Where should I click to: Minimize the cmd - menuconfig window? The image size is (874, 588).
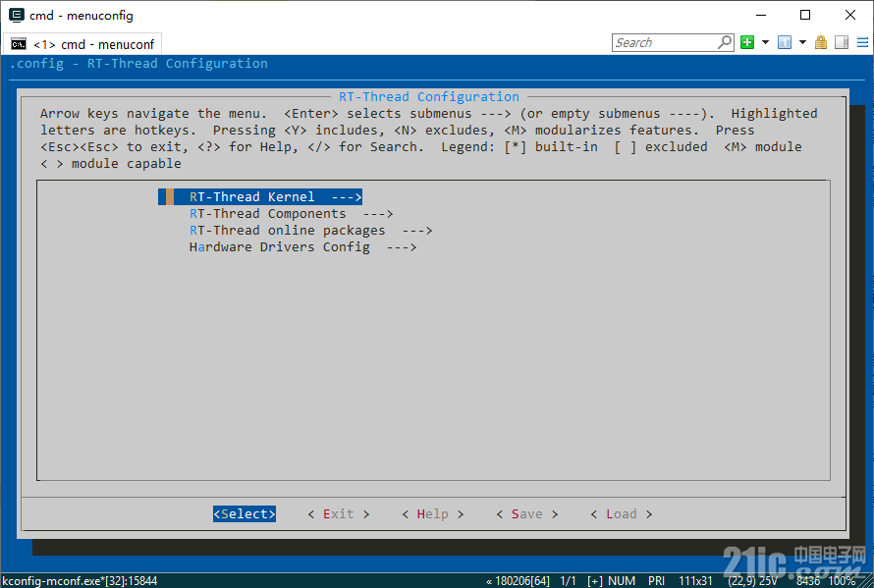tap(761, 15)
